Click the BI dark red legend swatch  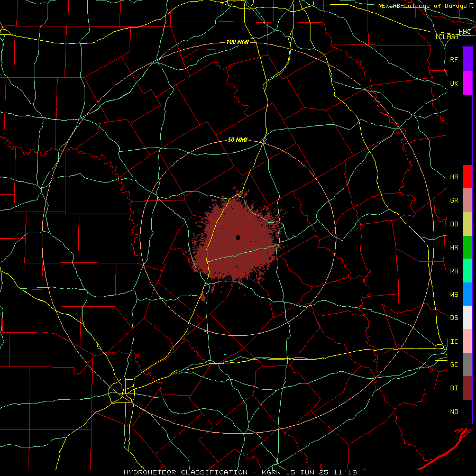(467, 388)
